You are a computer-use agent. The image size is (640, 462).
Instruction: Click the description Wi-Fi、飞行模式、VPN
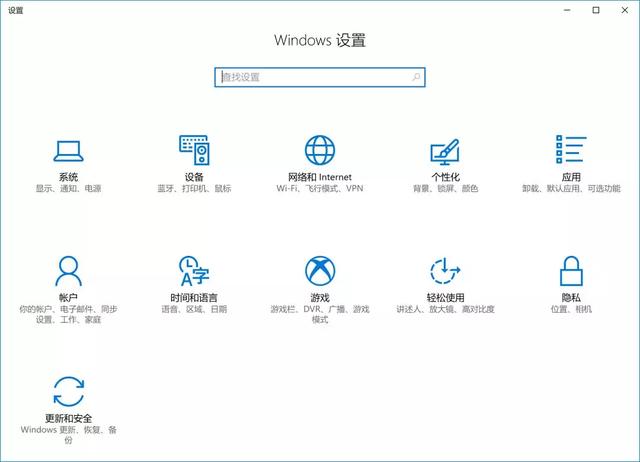[320, 189]
